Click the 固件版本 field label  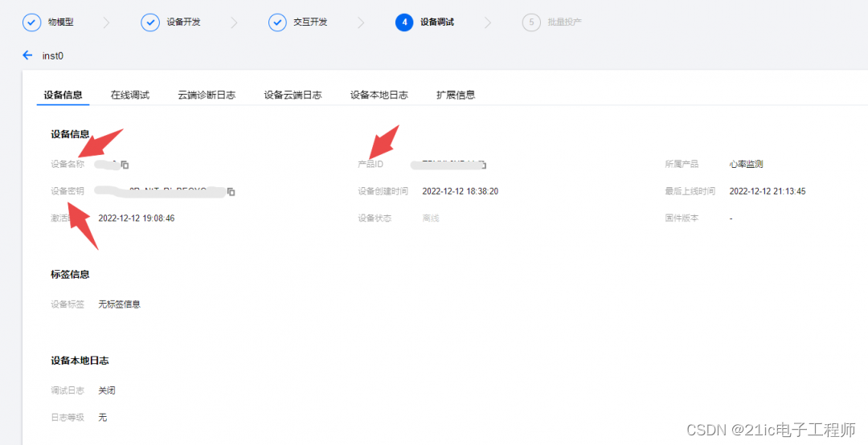682,218
